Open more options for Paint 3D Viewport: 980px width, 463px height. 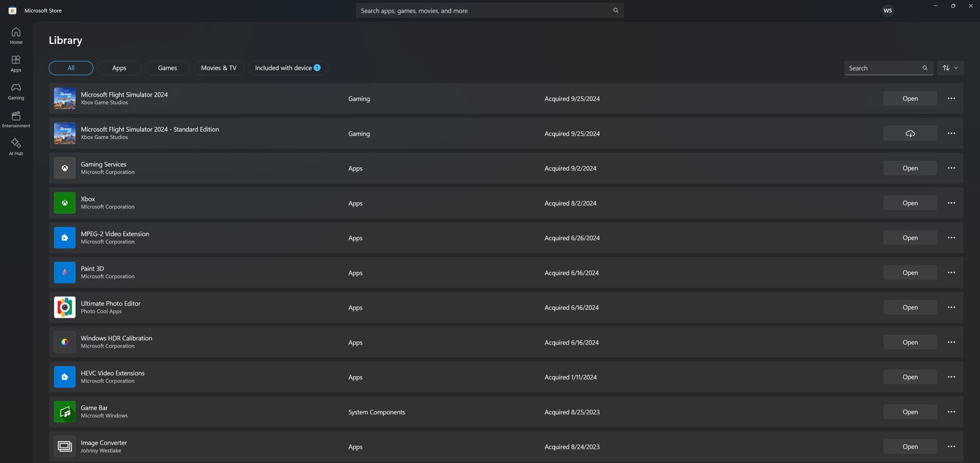tap(951, 273)
